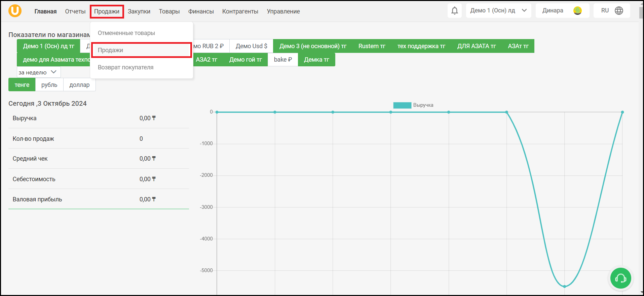Viewport: 644px width, 296px height.
Task: Switch currency to тенге
Action: (22, 85)
